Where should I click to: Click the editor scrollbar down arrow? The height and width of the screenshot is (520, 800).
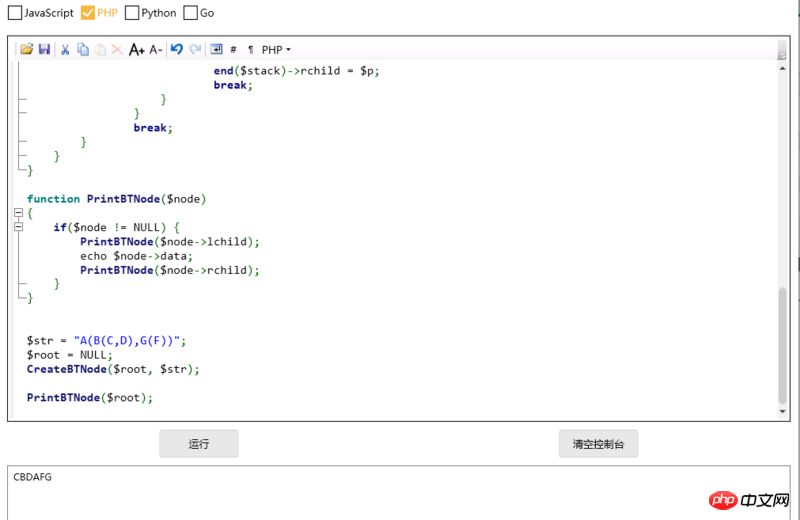pyautogui.click(x=782, y=412)
